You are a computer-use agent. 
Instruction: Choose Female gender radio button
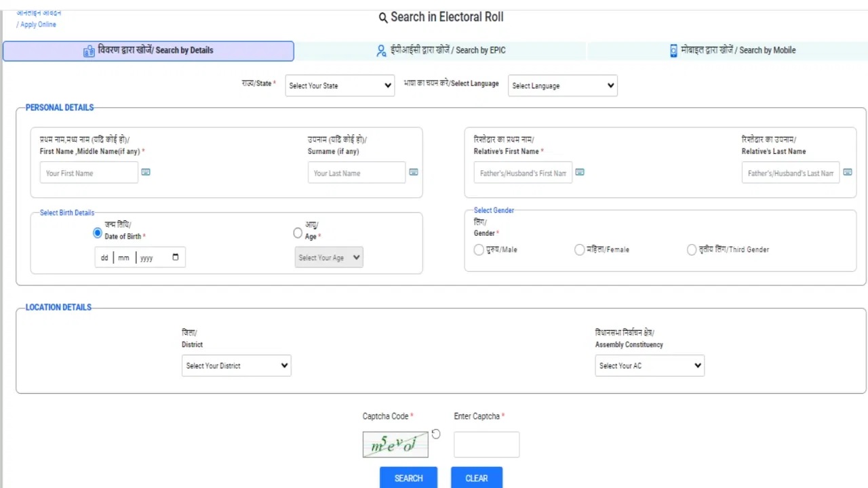tap(579, 250)
